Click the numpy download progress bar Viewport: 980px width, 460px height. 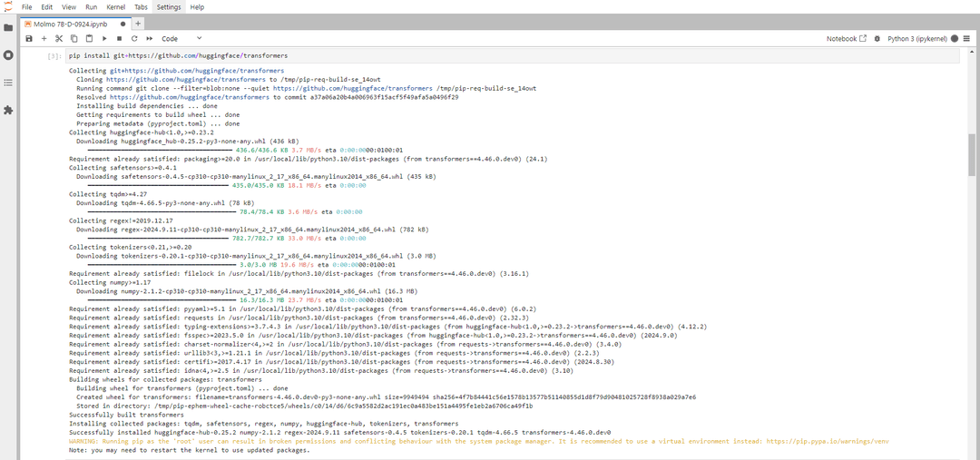click(162, 300)
